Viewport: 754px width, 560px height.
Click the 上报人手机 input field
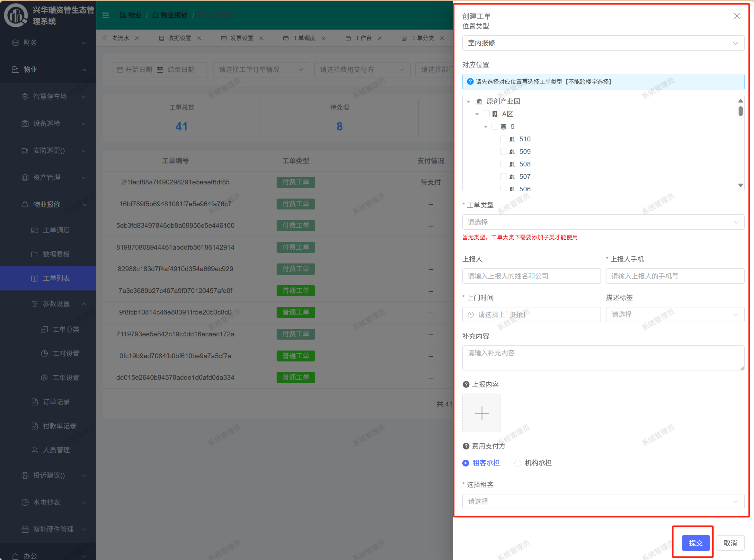tap(675, 276)
